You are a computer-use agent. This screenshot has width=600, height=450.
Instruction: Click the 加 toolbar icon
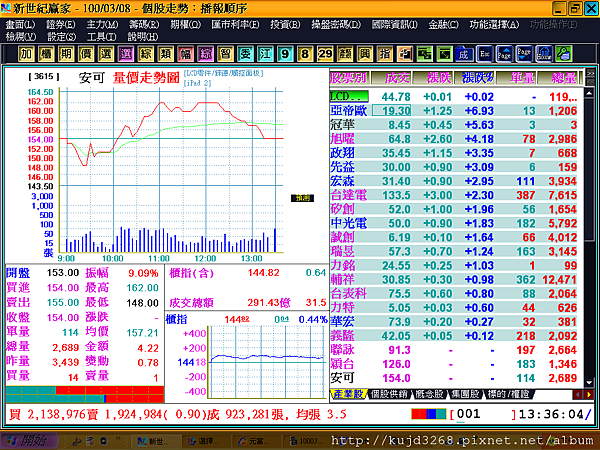pos(26,54)
